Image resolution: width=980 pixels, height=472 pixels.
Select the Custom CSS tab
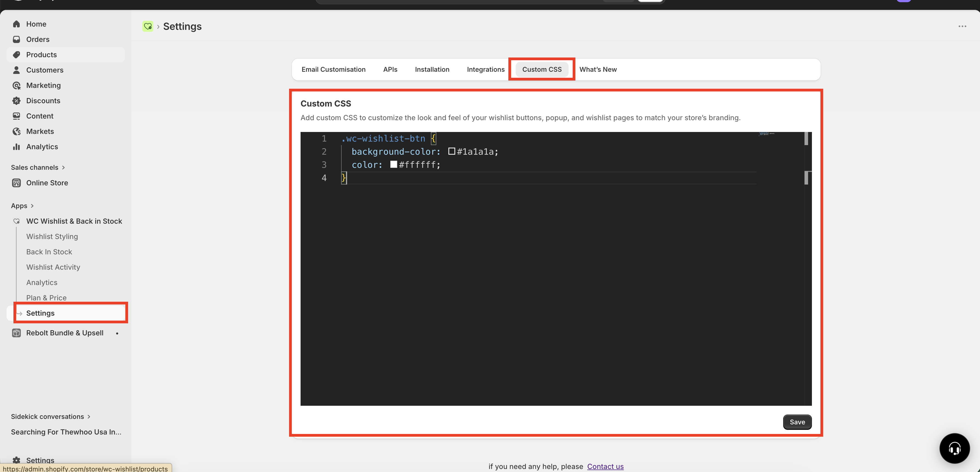click(x=542, y=69)
